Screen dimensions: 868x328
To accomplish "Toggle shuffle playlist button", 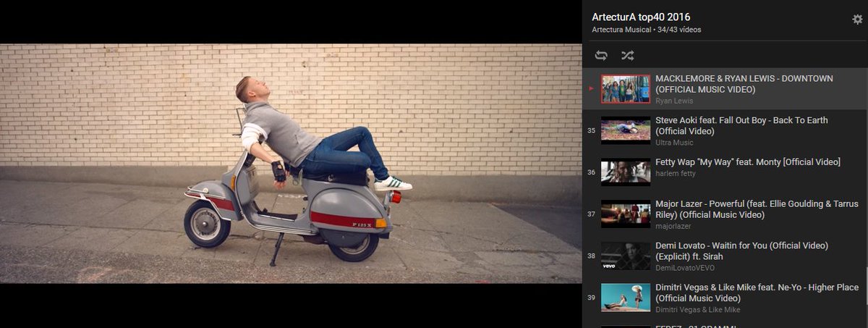I will coord(627,55).
